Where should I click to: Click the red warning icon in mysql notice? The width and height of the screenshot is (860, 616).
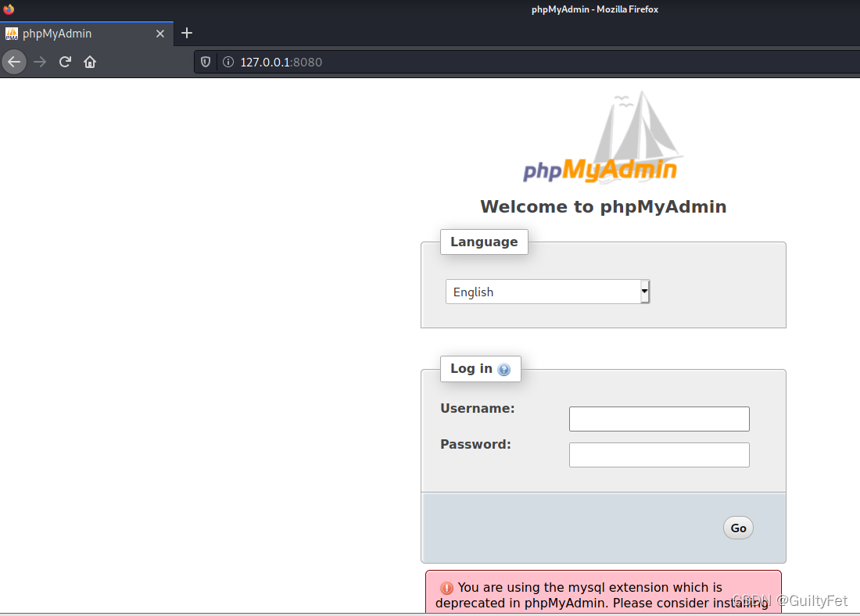(446, 588)
